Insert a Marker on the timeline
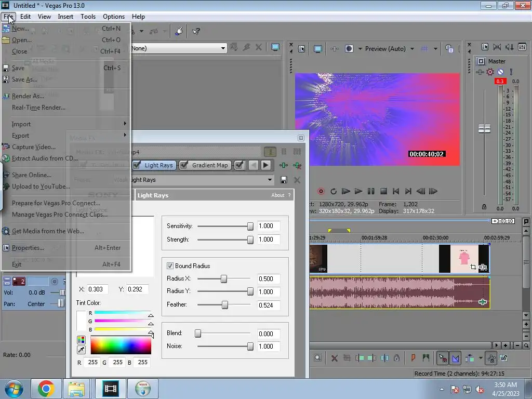 coord(413,358)
